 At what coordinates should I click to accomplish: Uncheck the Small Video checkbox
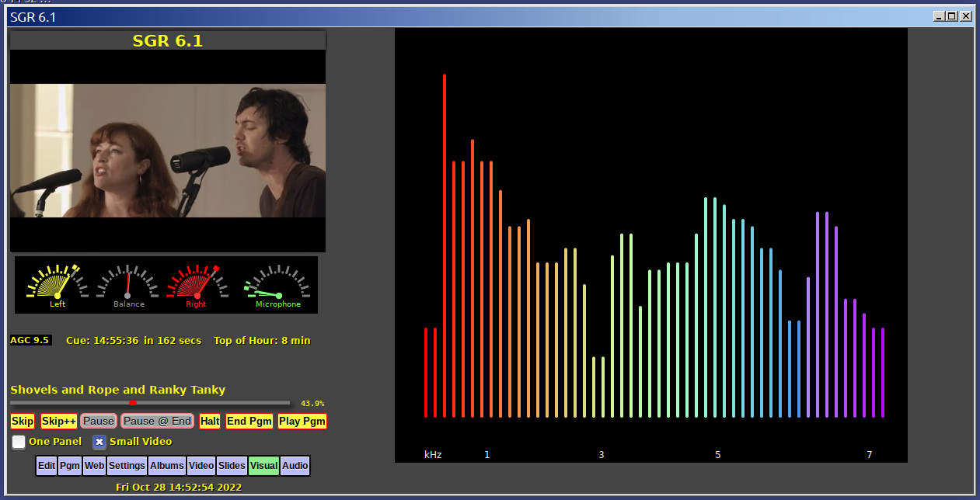tap(99, 442)
